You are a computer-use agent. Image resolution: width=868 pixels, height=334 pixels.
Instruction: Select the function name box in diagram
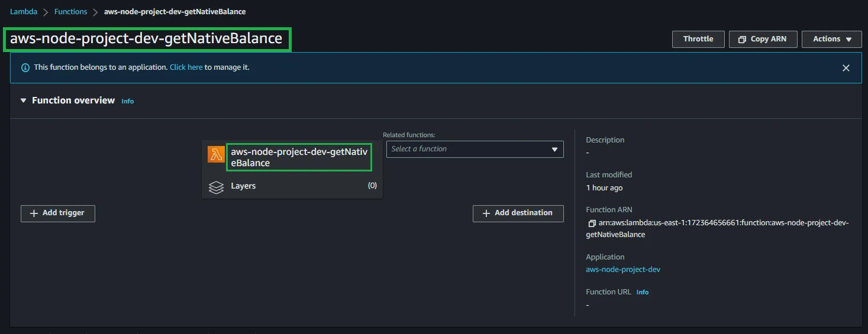click(x=299, y=157)
